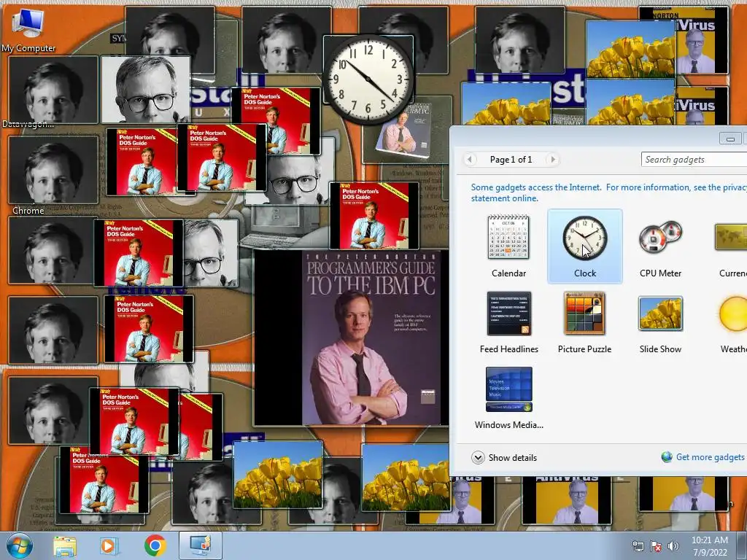Image resolution: width=747 pixels, height=560 pixels.
Task: Open Windows Explorer from the taskbar
Action: pos(65,545)
